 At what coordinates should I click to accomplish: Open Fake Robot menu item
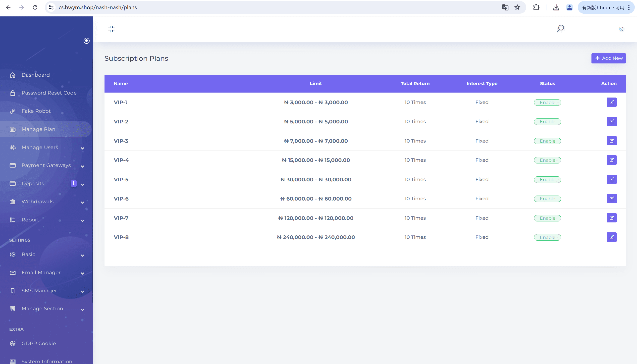(x=36, y=111)
